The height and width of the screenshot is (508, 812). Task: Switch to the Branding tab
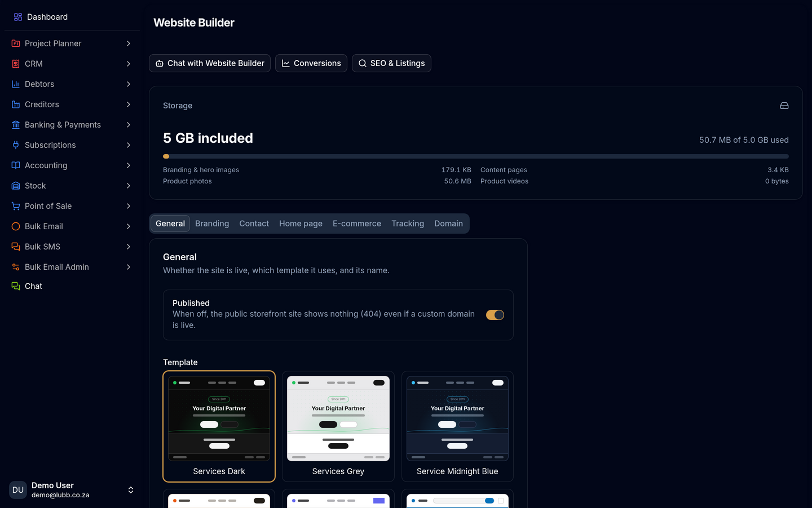tap(212, 224)
